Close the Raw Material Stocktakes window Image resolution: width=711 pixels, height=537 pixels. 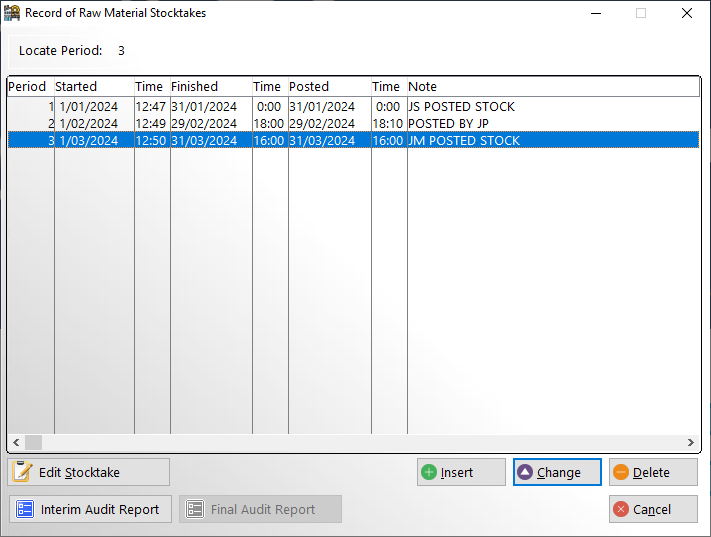point(686,13)
